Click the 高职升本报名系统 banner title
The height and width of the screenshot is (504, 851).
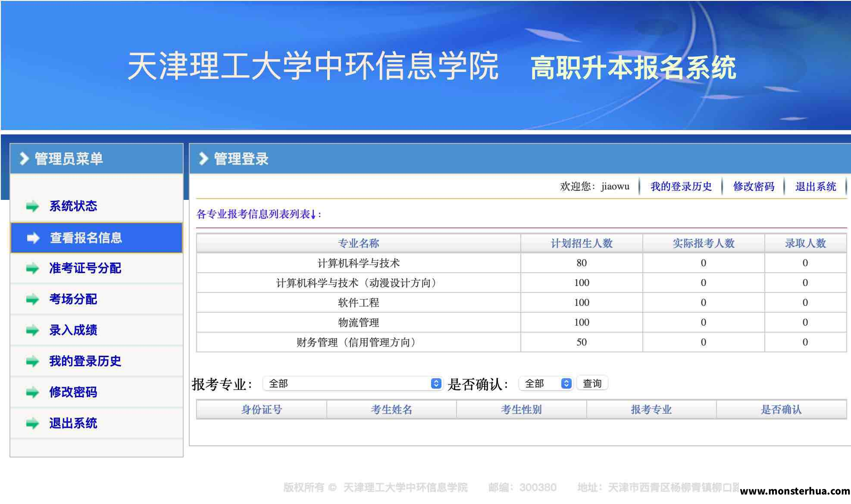[x=633, y=68]
